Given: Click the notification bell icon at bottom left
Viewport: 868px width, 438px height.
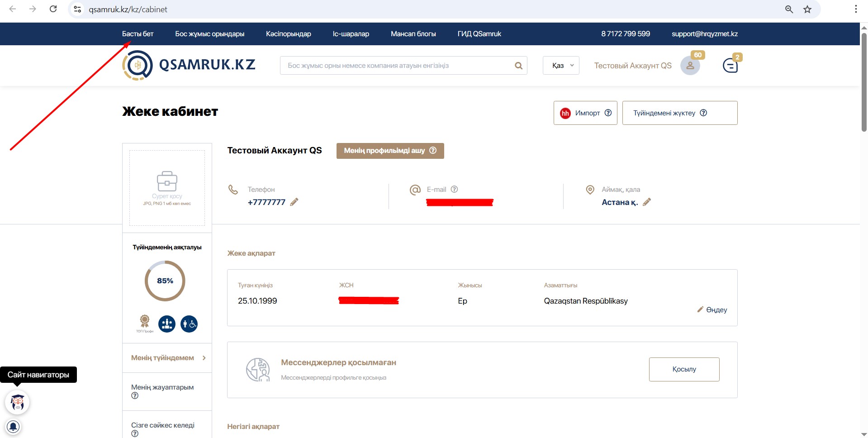Looking at the screenshot, I should coord(13,426).
